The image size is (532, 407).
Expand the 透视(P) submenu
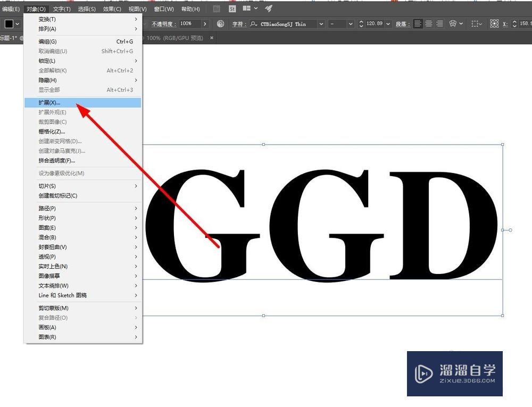(x=83, y=257)
